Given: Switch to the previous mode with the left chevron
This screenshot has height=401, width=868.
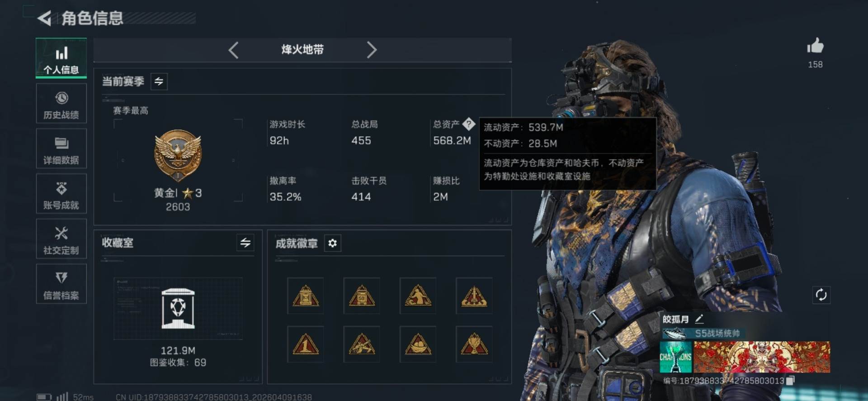Looking at the screenshot, I should 233,50.
